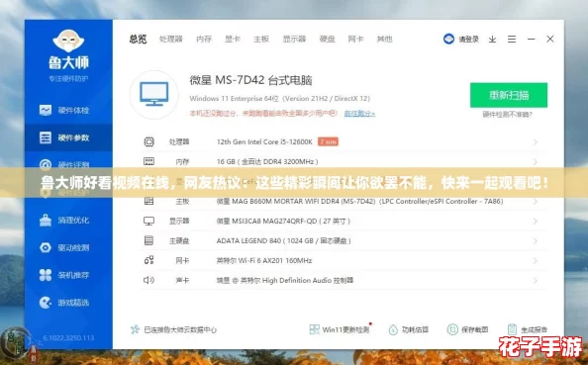The height and width of the screenshot is (365, 588).
Task: Click the 前往跑分 link
Action: pyautogui.click(x=359, y=113)
